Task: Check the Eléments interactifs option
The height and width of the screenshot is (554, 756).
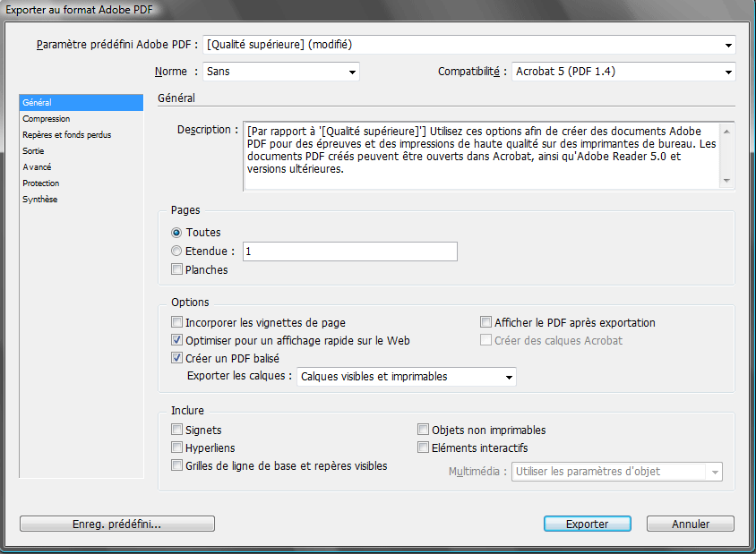Action: 423,447
